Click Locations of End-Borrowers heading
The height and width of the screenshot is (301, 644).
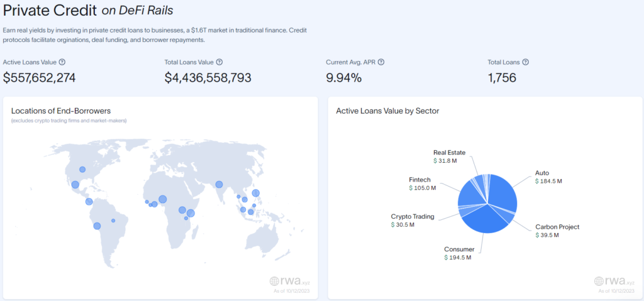[61, 111]
